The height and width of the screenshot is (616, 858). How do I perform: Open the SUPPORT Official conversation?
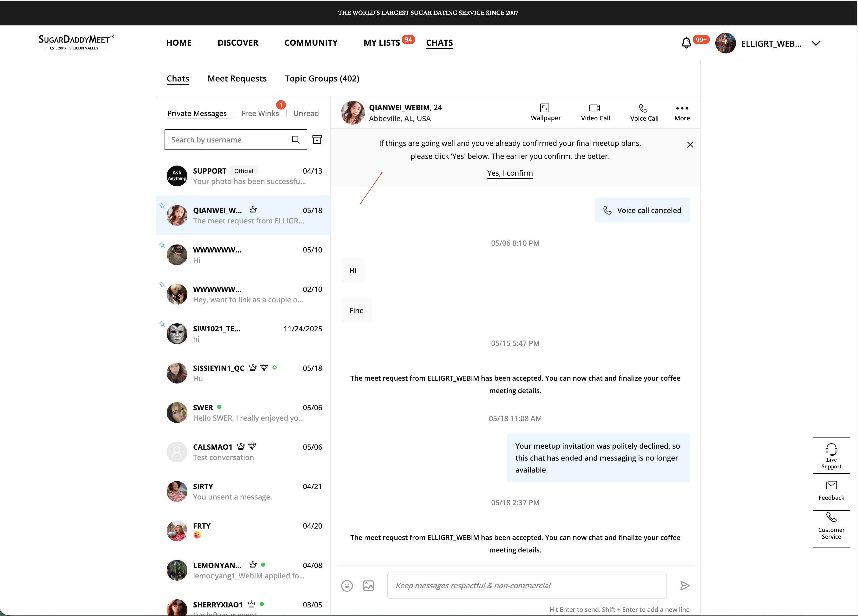[243, 176]
